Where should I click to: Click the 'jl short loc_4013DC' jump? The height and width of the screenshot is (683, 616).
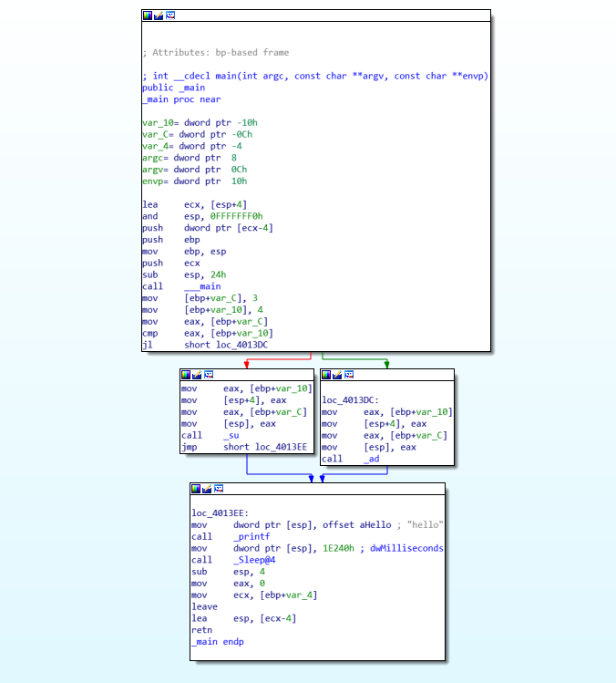click(205, 345)
